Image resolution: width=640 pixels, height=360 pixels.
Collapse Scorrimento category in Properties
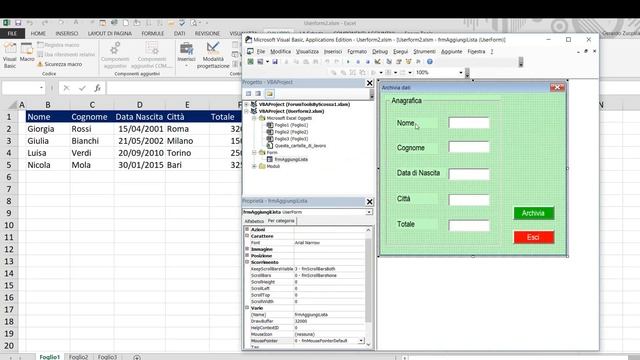[x=247, y=262]
